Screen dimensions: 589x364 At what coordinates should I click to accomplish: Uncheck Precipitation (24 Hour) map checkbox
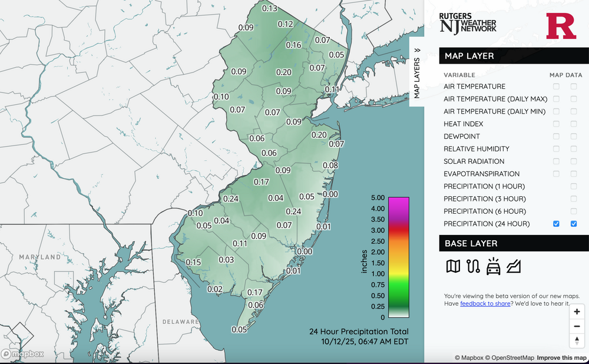coord(557,224)
